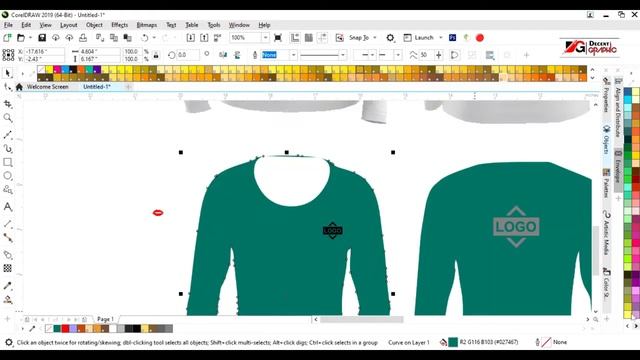640x360 pixels.
Task: Open the line style dropdown
Action: tap(343, 55)
